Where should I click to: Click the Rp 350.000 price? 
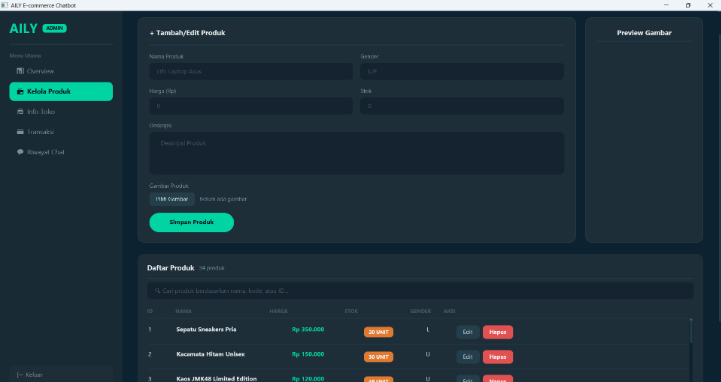coord(308,330)
